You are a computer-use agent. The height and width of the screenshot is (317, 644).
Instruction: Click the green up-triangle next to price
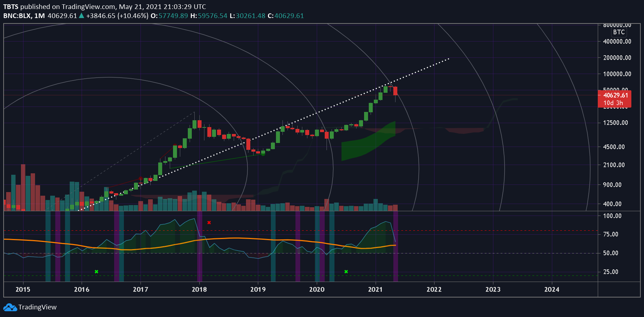[82, 16]
